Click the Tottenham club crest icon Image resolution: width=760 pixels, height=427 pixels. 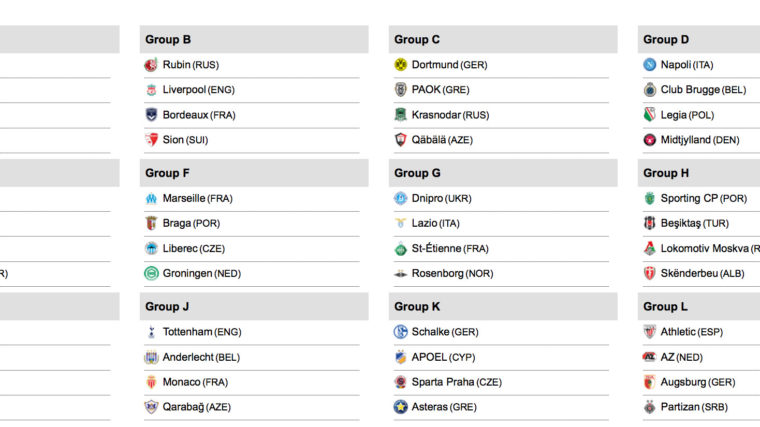tap(151, 332)
